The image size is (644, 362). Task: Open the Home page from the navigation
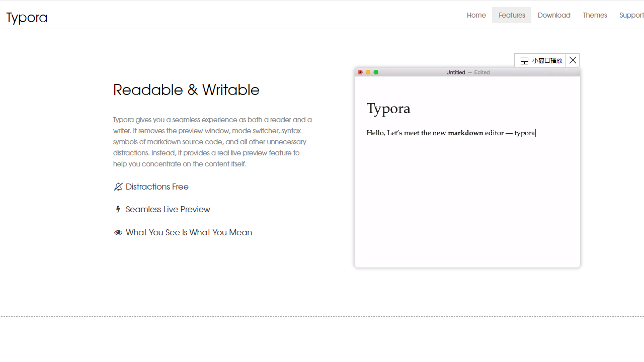(476, 15)
